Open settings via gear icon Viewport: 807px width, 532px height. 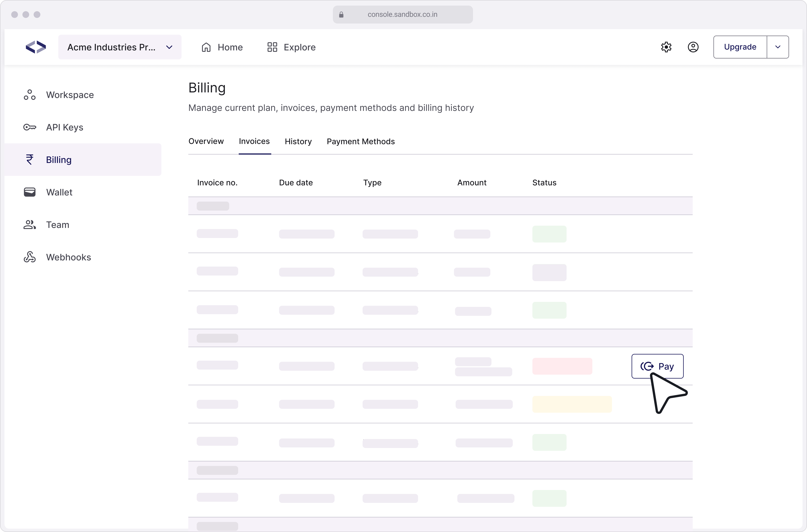(x=666, y=47)
